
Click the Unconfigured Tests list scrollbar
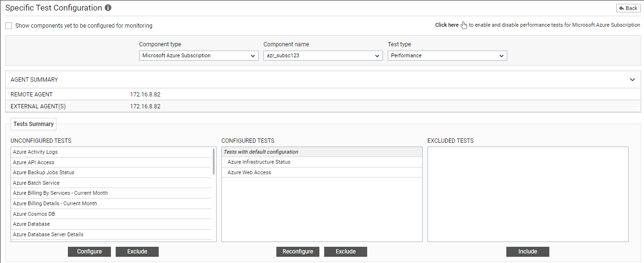pos(214,161)
